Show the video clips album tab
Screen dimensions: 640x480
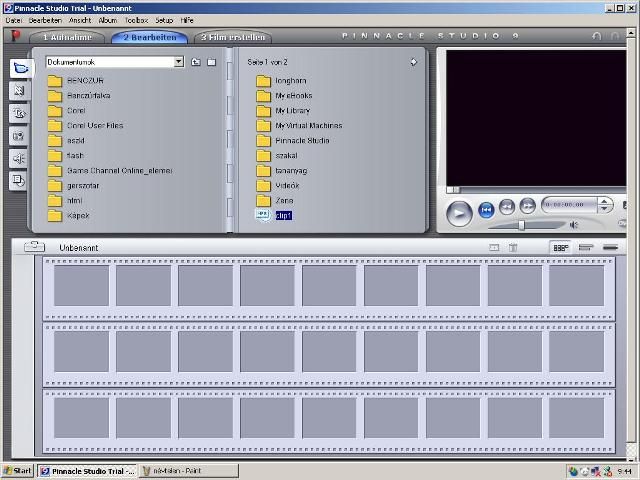tap(19, 68)
